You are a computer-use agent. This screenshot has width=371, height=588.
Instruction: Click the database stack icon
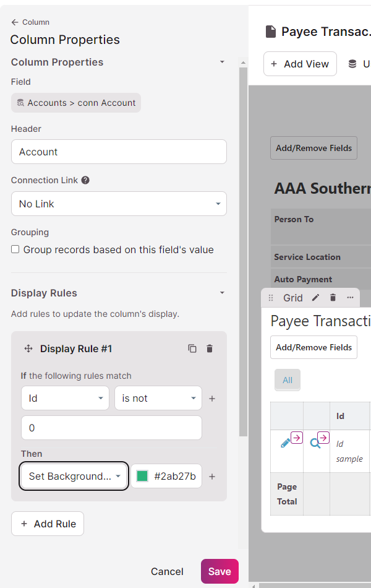pos(352,64)
